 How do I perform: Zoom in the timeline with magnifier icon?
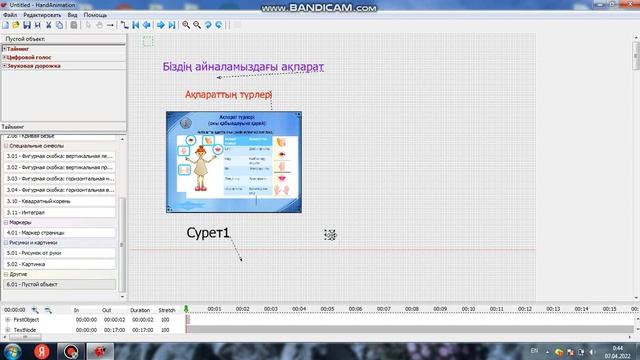click(35, 310)
